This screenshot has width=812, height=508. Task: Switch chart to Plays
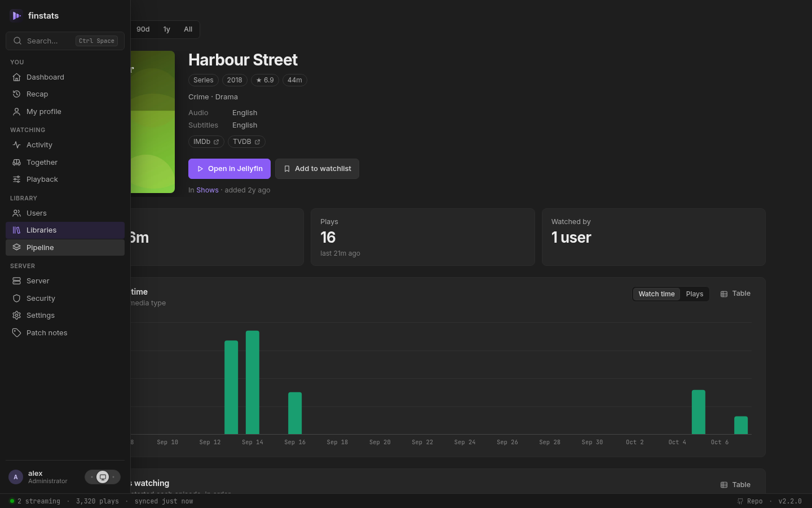point(695,294)
